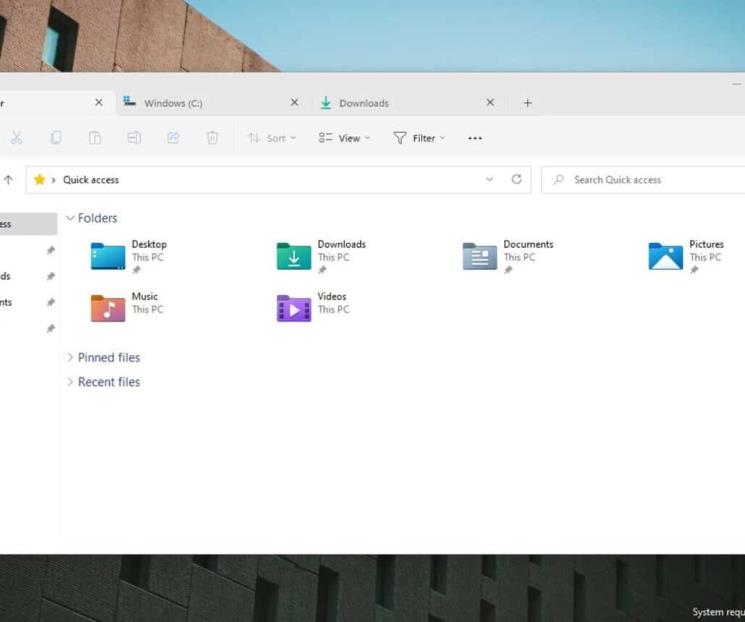Select the Downloads folder icon
The width and height of the screenshot is (745, 622).
(294, 256)
